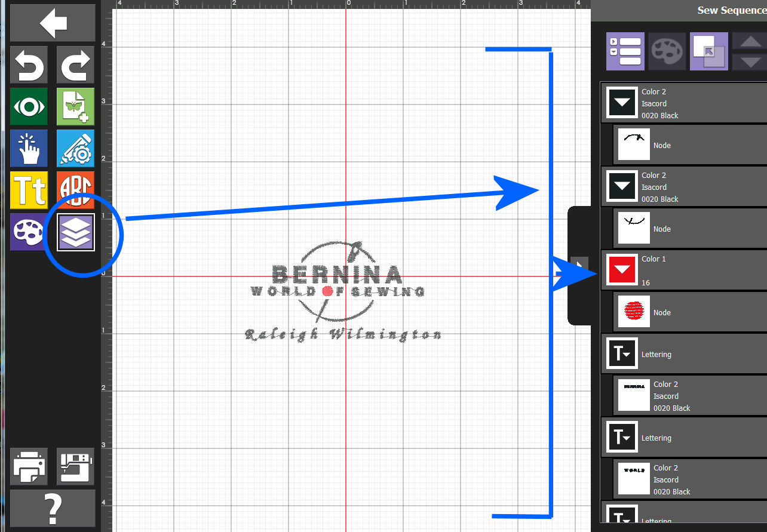Add a design with the butterfly page icon

coord(75,106)
